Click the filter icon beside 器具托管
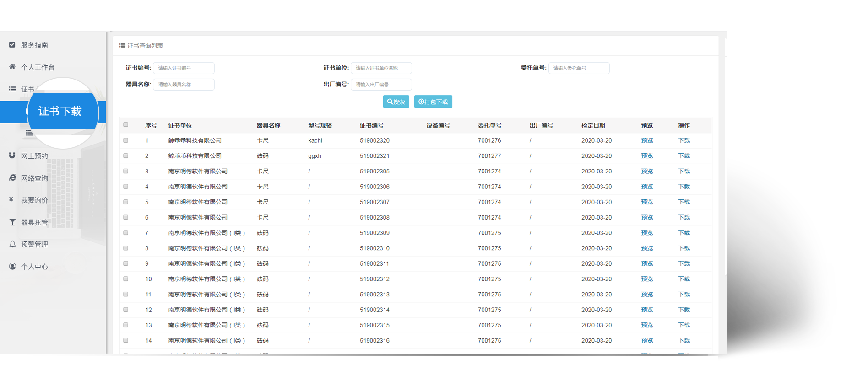Screen dimensions: 868x386 click(x=12, y=222)
